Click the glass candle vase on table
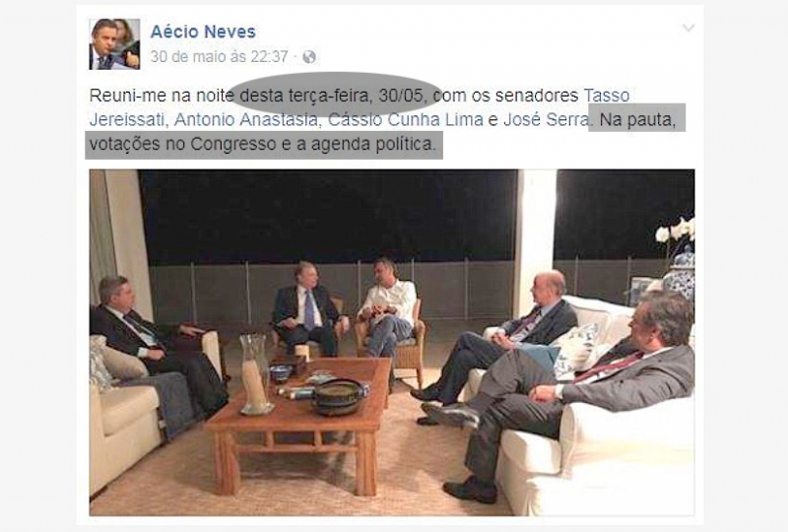Viewport: 788px width, 532px height. pyautogui.click(x=255, y=374)
